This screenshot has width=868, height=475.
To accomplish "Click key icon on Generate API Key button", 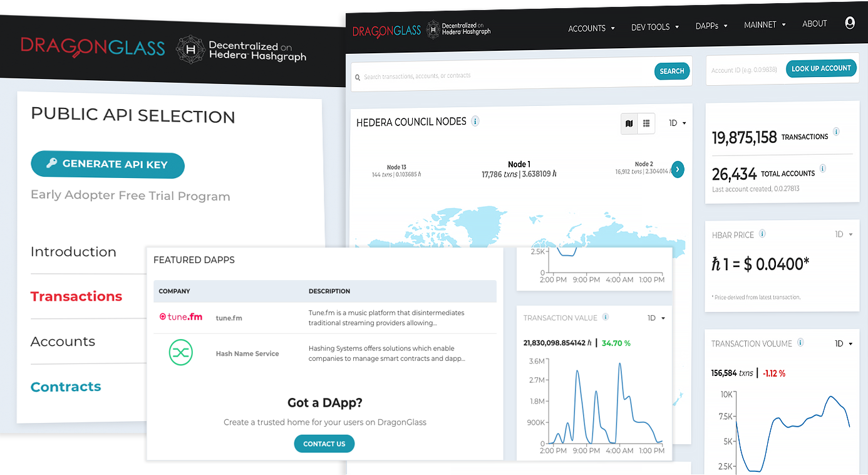I will point(51,164).
